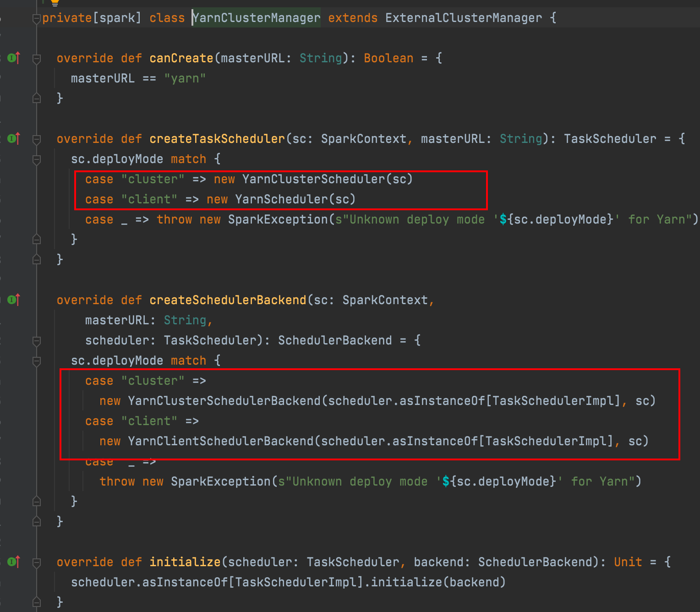
Task: Fold the first sc.deployMode match block
Action: pyautogui.click(x=37, y=159)
